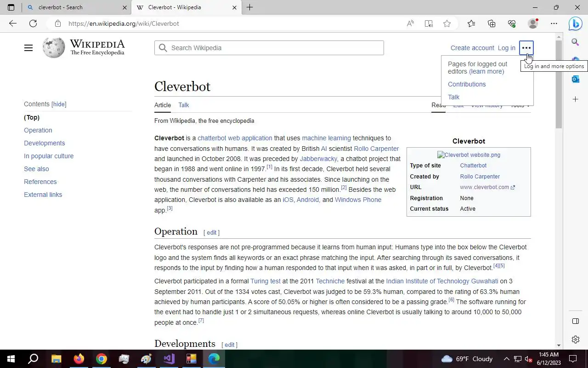
Task: Open the Cleverbot website.png image
Action: [x=469, y=155]
